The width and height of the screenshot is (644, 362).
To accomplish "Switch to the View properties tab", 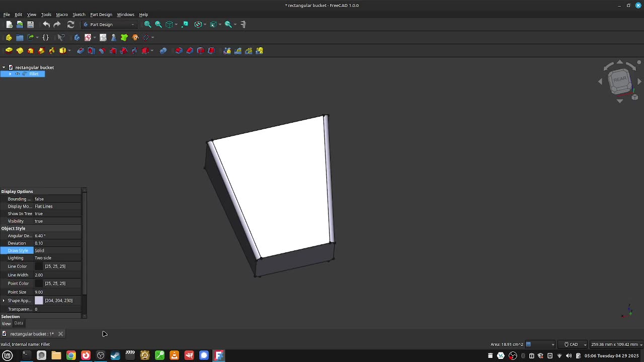I will (6, 323).
